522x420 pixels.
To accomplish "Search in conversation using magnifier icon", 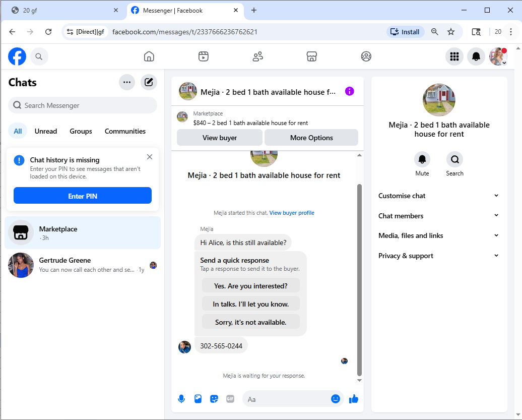I will pos(454,159).
